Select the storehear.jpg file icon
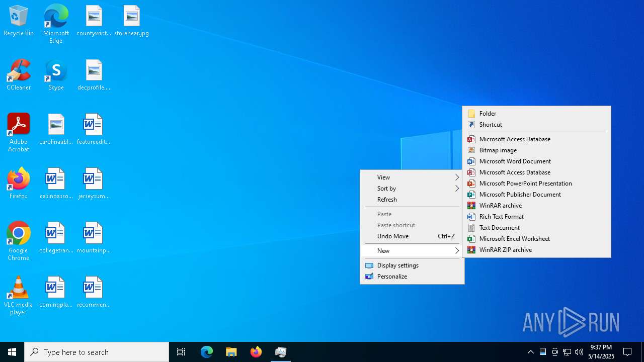The image size is (644, 362). coord(131,21)
